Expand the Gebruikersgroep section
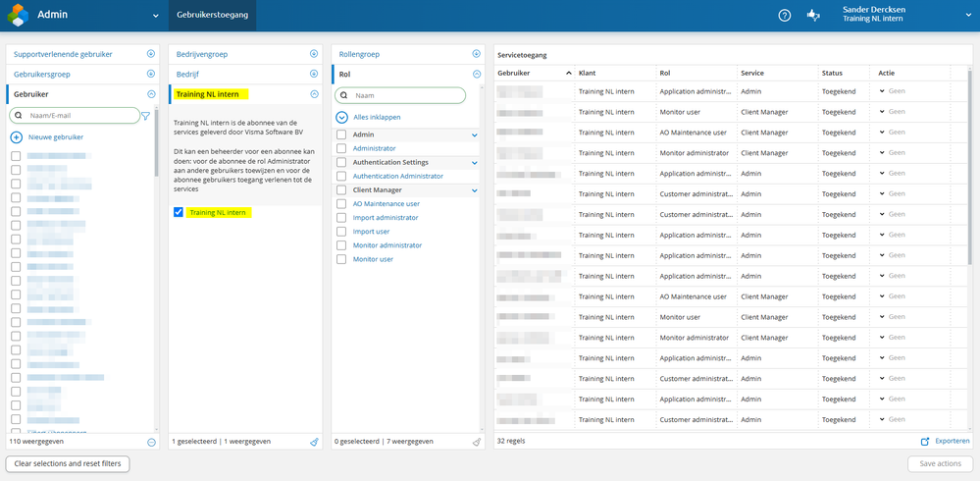Image resolution: width=980 pixels, height=481 pixels. pos(151,74)
